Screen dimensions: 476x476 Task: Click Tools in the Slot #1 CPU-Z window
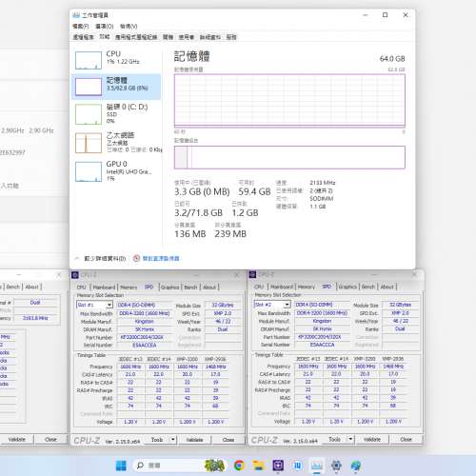click(157, 440)
